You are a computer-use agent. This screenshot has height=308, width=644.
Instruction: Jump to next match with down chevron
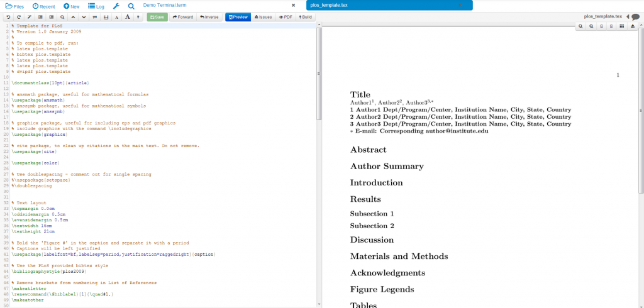click(84, 17)
